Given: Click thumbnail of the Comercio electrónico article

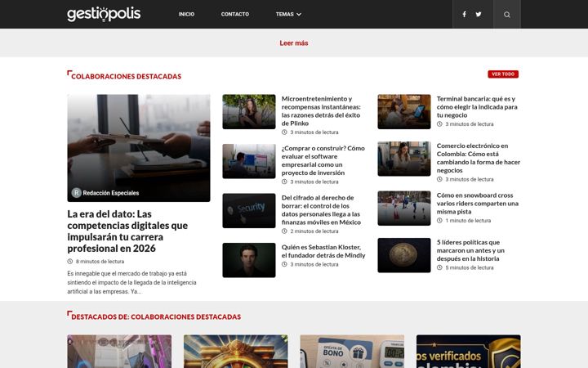Looking at the screenshot, I should [404, 159].
